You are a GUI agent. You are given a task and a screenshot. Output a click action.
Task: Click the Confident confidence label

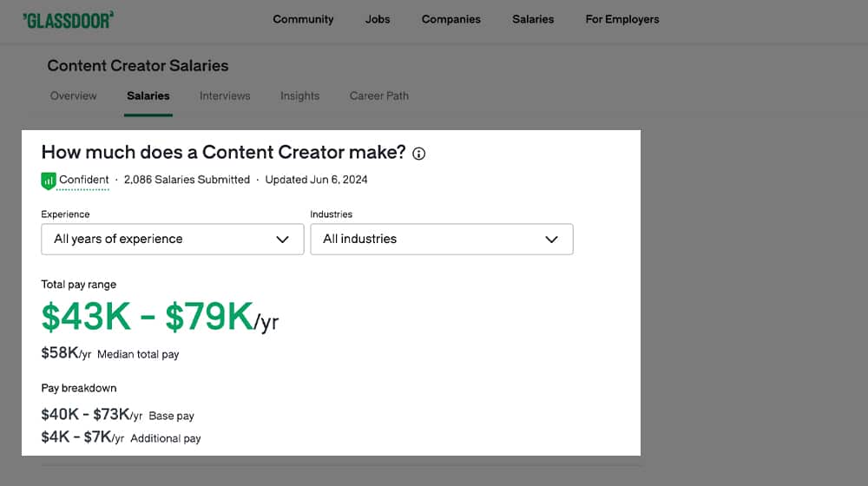(x=83, y=180)
